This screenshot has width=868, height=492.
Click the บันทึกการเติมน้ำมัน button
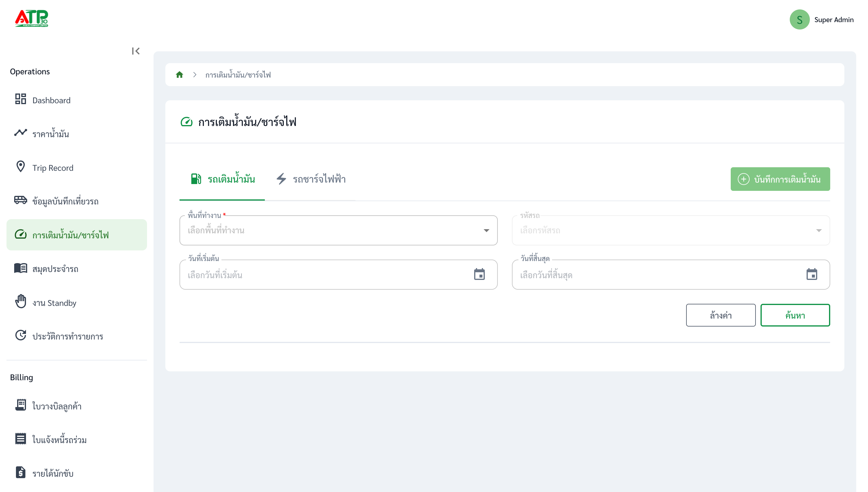click(780, 179)
